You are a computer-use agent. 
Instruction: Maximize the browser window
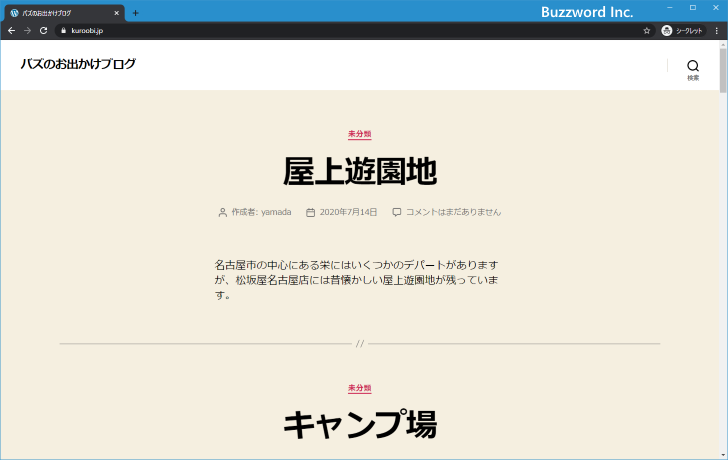693,7
